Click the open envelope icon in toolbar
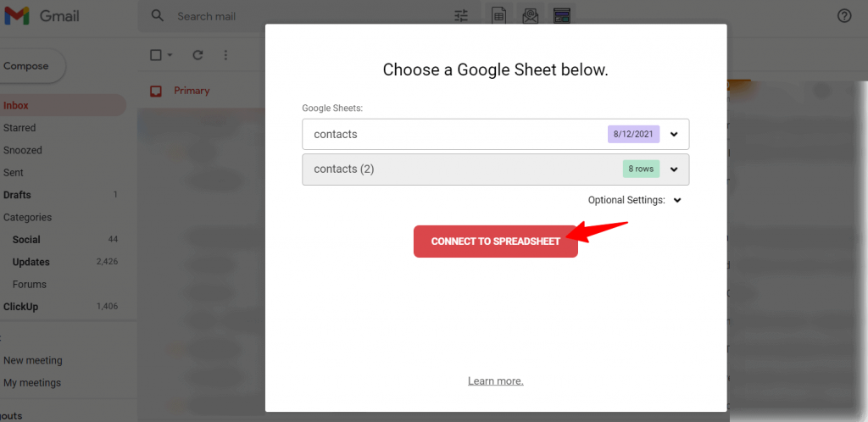 pyautogui.click(x=531, y=16)
